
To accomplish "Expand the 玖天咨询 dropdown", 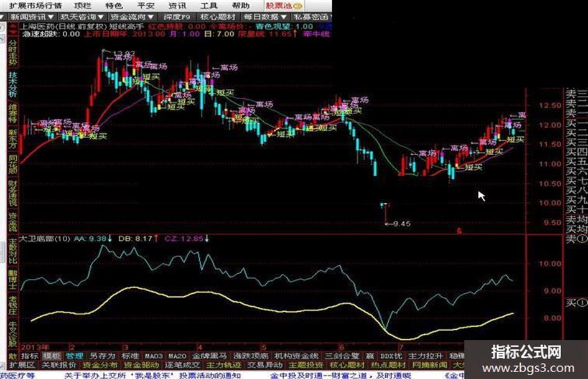I will (82, 17).
